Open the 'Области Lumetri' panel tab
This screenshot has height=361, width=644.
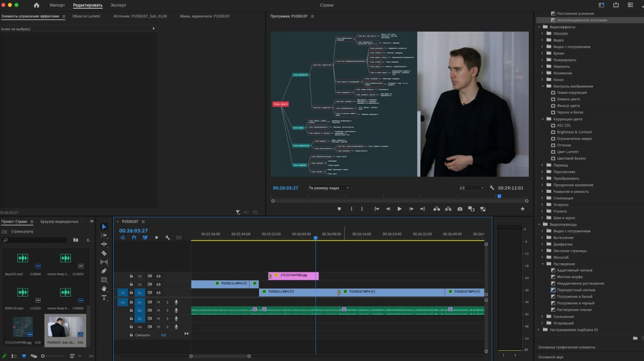(x=87, y=16)
